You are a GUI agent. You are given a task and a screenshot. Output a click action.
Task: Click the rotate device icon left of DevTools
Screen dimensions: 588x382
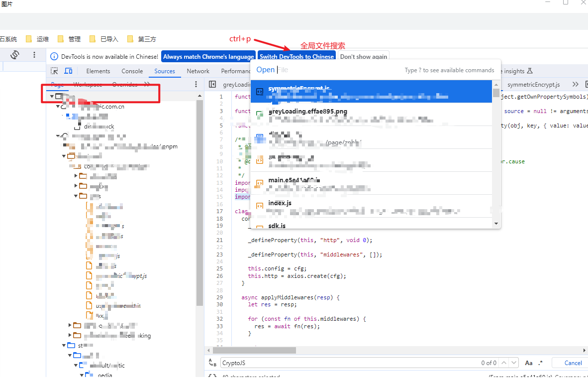tap(14, 55)
